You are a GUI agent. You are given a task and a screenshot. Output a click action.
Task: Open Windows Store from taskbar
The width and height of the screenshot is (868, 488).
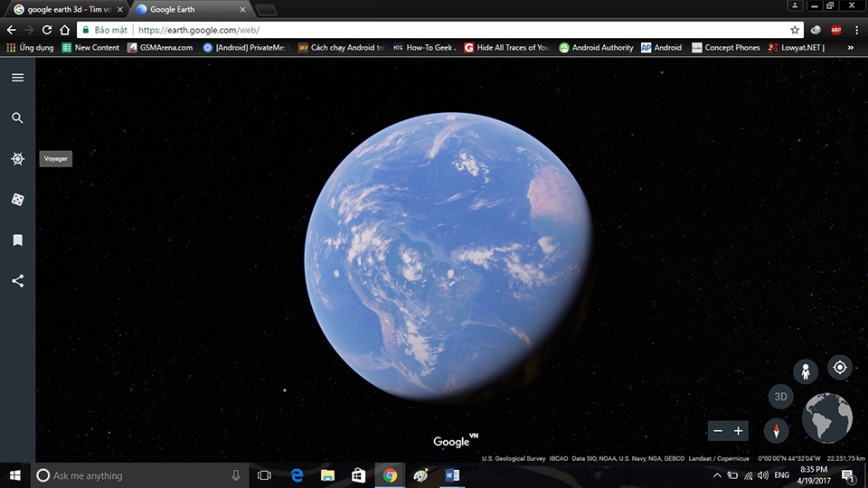pyautogui.click(x=359, y=475)
